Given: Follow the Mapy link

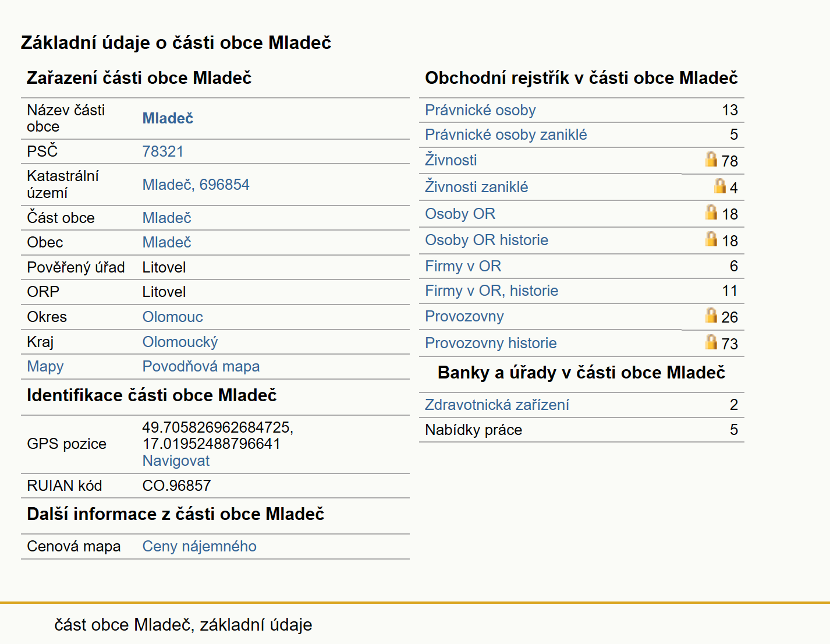Looking at the screenshot, I should (x=45, y=366).
